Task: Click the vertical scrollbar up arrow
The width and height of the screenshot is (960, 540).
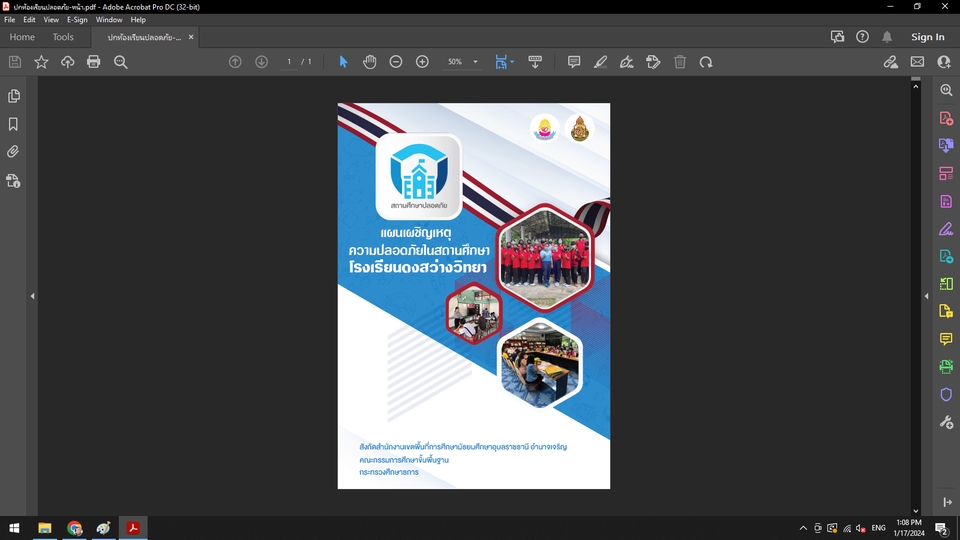Action: click(916, 86)
